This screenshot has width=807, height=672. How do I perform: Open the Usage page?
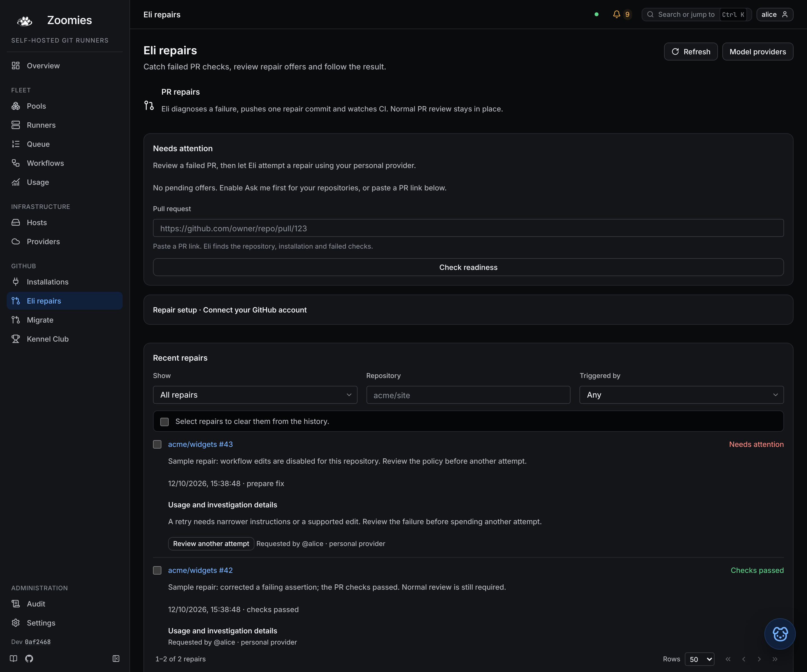click(64, 182)
